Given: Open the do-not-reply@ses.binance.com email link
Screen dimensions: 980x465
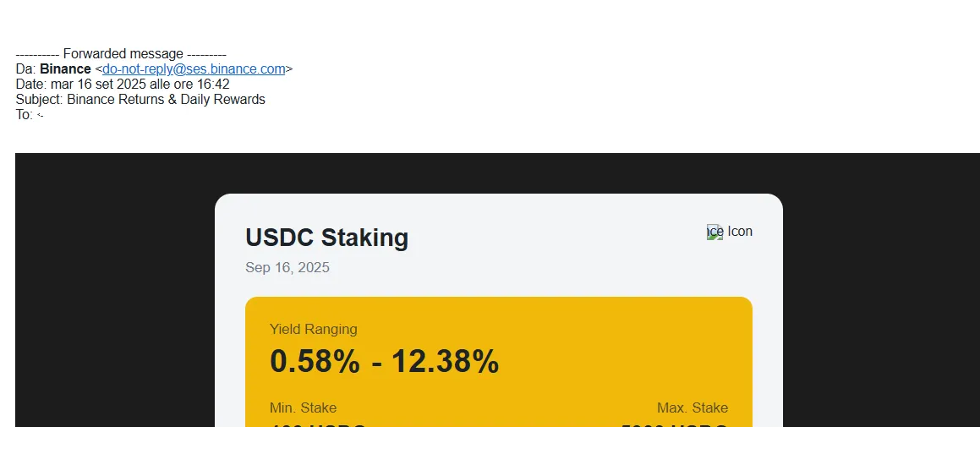Looking at the screenshot, I should point(194,69).
